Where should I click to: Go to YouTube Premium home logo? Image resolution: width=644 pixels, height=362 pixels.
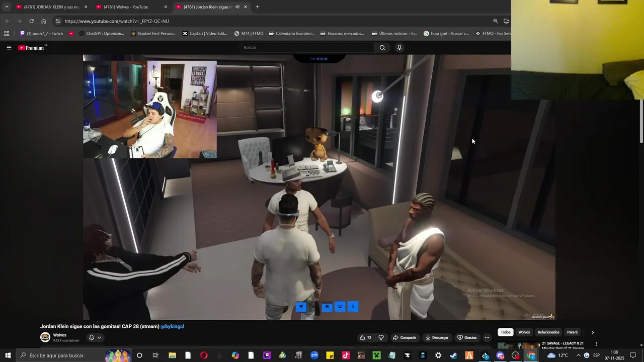coord(31,48)
